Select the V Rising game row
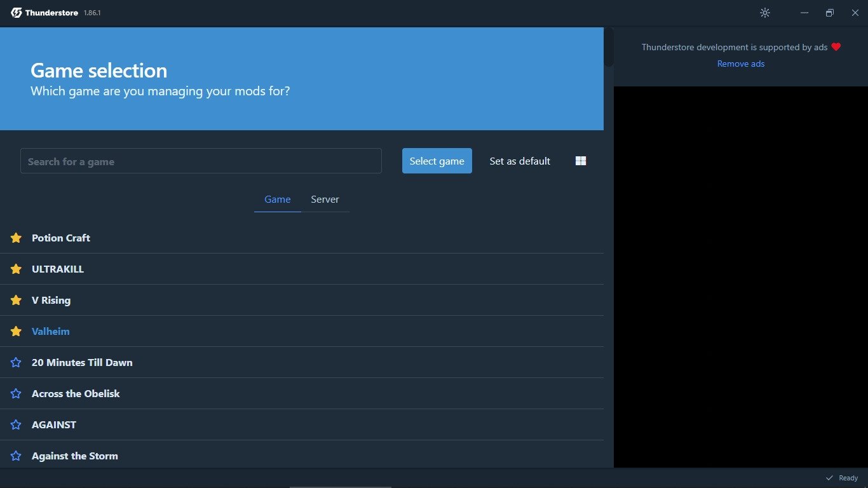868x488 pixels. click(x=302, y=300)
